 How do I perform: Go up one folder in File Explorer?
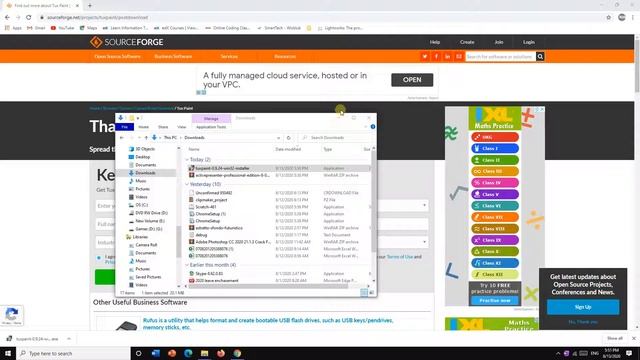point(146,138)
